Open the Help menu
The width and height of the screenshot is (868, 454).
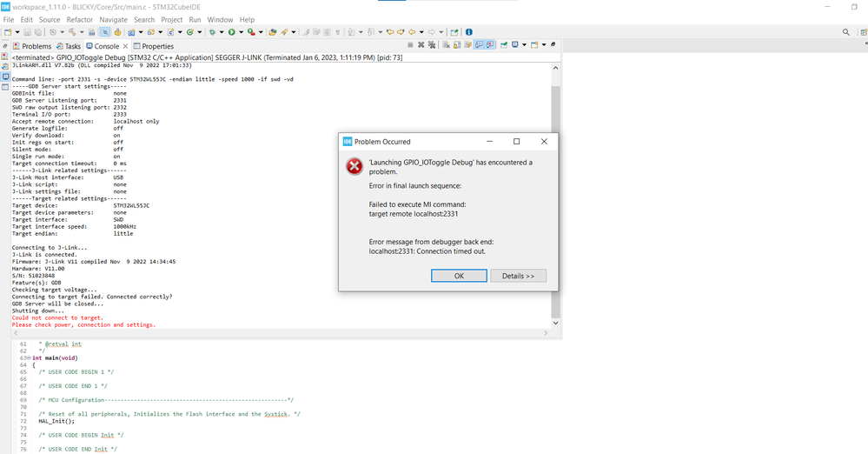(x=247, y=19)
